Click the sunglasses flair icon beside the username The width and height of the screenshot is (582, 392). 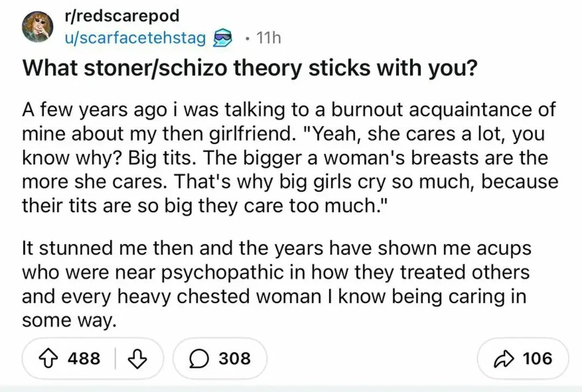(x=223, y=38)
